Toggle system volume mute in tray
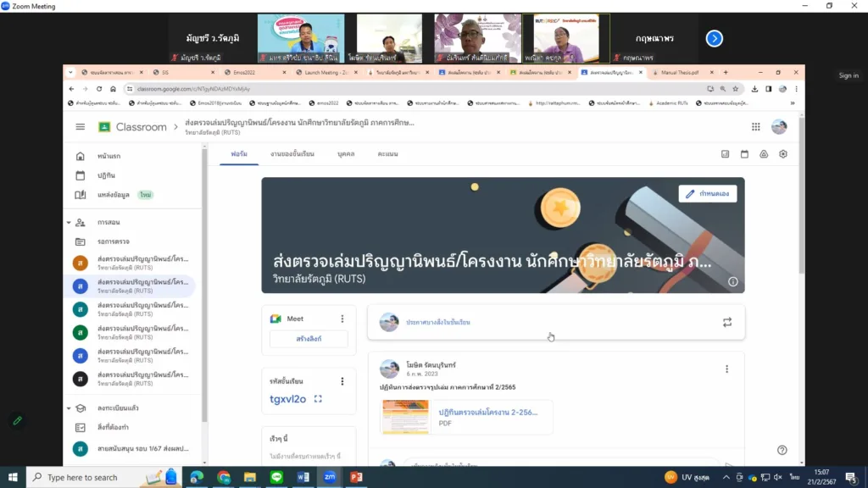Viewport: 868px width, 488px height. click(778, 477)
